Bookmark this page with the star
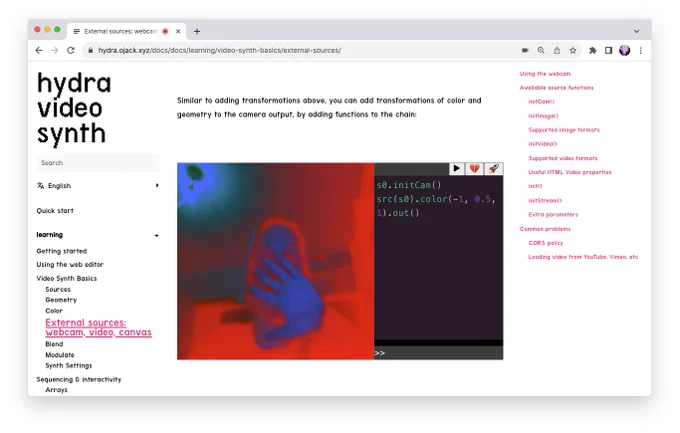 pyautogui.click(x=573, y=50)
